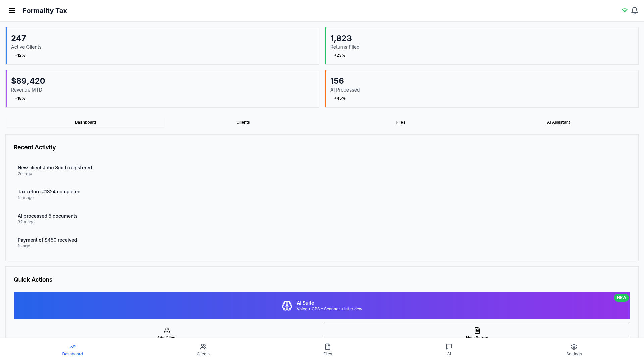
Task: Click the notifications bell icon
Action: [x=634, y=11]
